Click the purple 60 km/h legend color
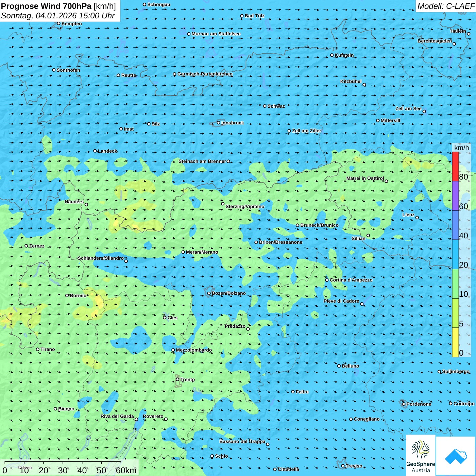This screenshot has width=476, height=476. [x=455, y=196]
